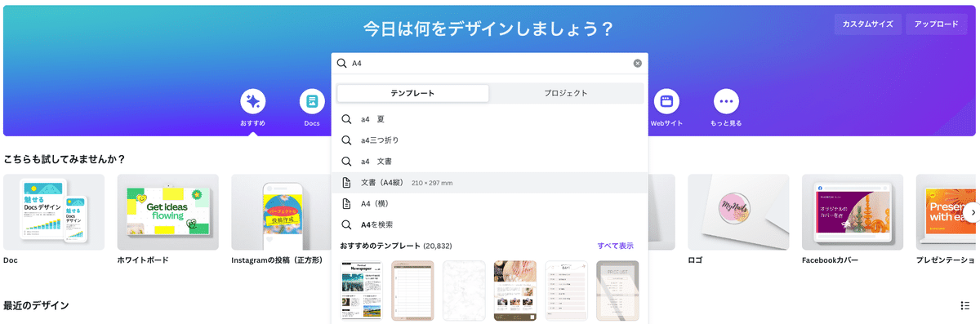Click the search magnifier icon in search box
The width and height of the screenshot is (980, 324).
[341, 63]
